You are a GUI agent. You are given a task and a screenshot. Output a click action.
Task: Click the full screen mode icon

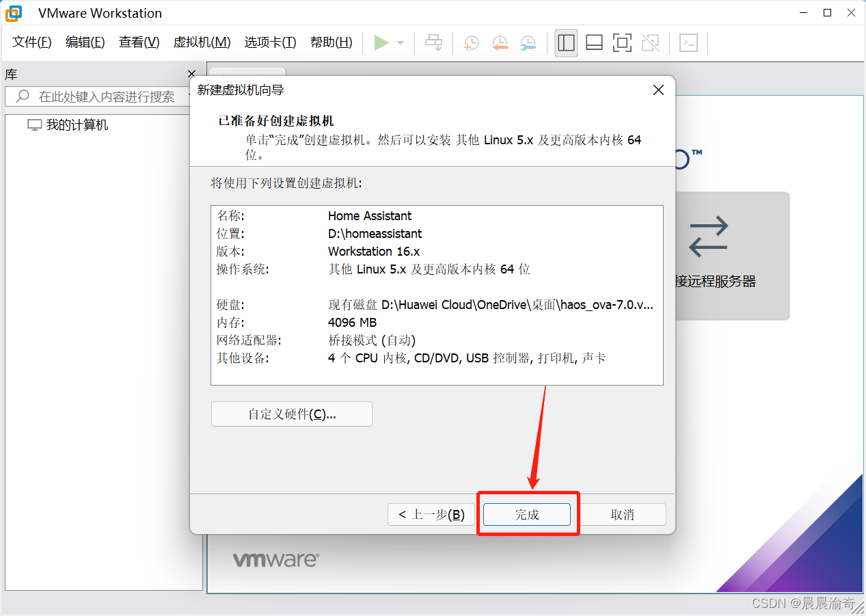(622, 42)
